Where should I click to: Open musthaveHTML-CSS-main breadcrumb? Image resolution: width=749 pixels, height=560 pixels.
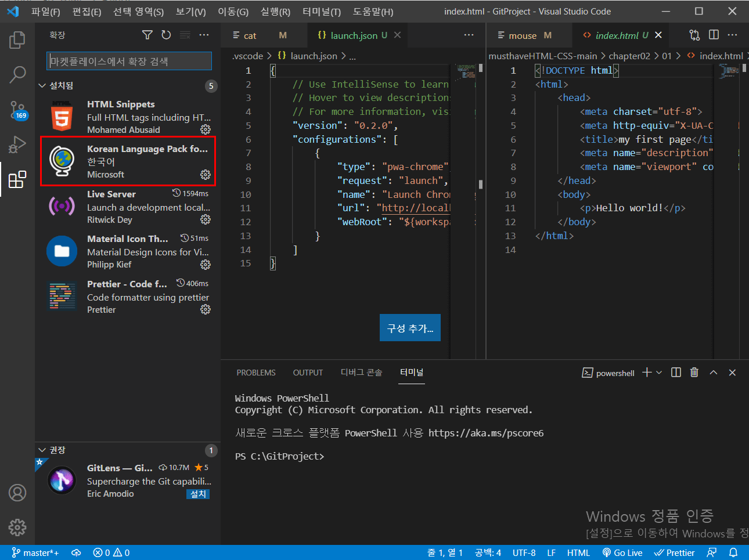(543, 56)
